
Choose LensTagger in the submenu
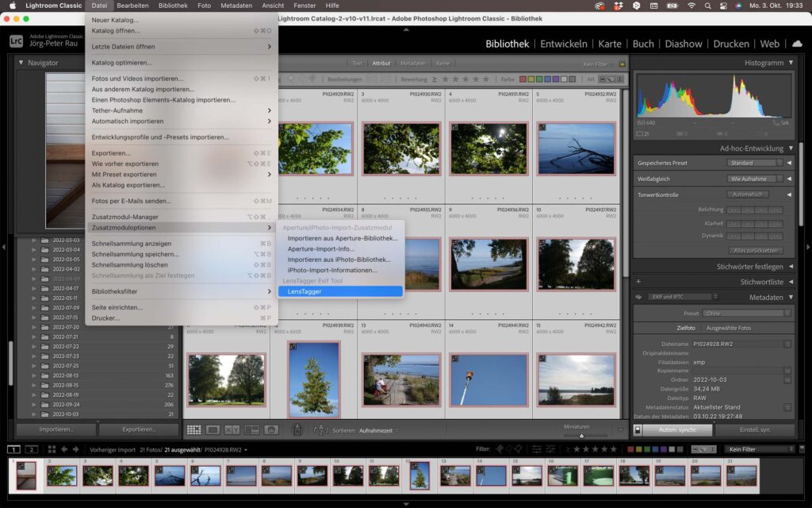tap(340, 291)
